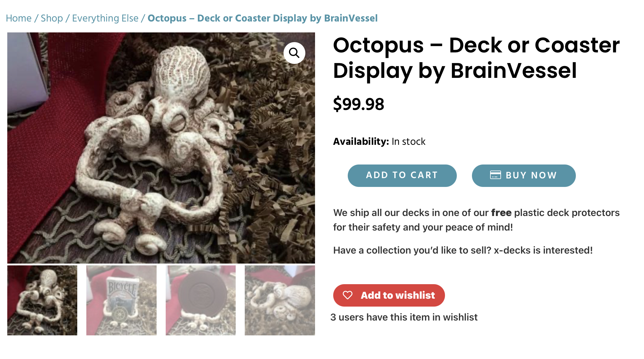The image size is (644, 359).
Task: Click the wishlist users count text
Action: (x=404, y=317)
